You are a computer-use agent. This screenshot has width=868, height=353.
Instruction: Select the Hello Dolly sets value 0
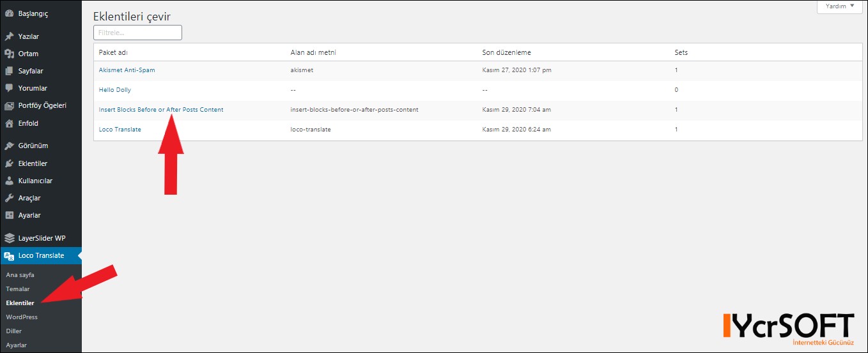[x=676, y=90]
